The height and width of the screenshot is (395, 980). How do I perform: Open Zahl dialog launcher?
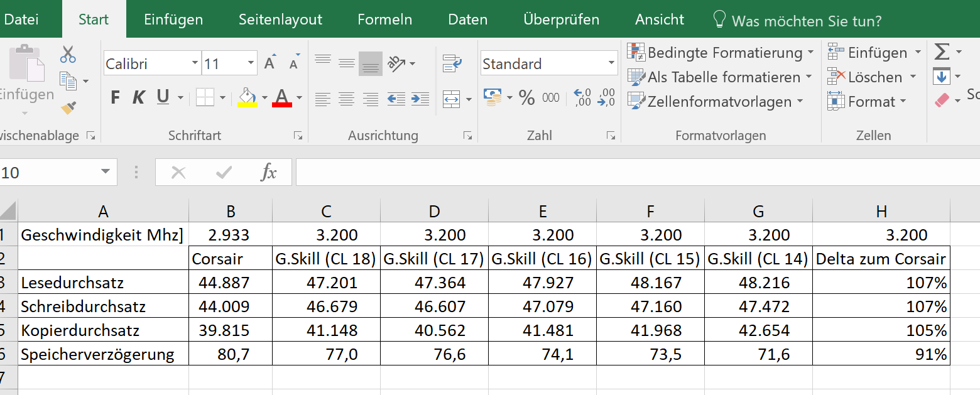(611, 136)
